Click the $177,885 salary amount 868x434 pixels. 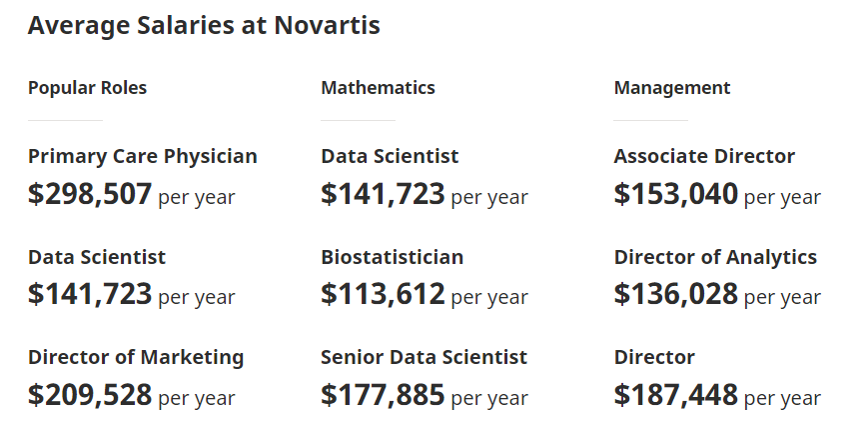click(383, 395)
